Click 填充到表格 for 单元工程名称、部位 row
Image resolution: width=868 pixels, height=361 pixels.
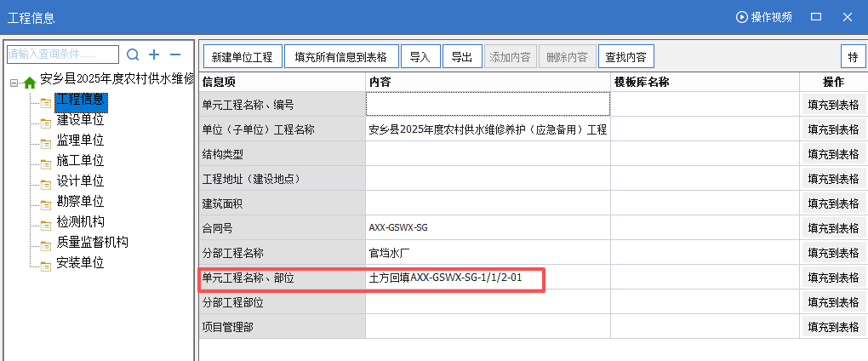[834, 278]
